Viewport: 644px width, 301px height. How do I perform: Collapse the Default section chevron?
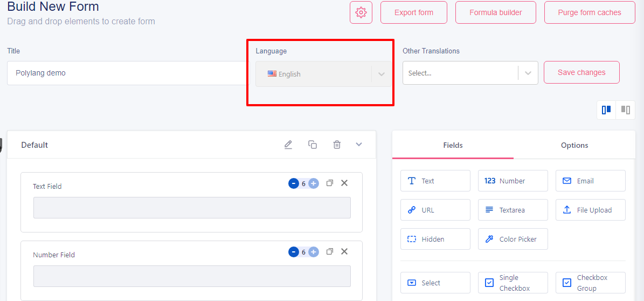point(359,145)
